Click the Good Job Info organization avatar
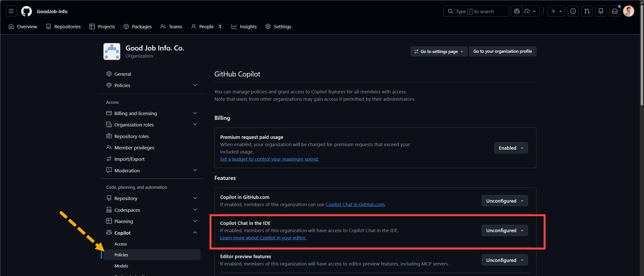This screenshot has height=276, width=644. coord(112,52)
